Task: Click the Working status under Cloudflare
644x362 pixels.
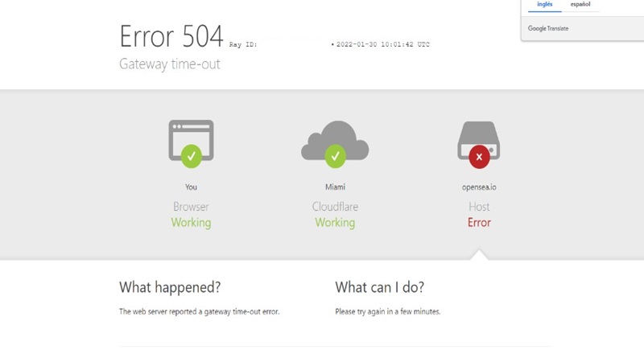Action: click(x=335, y=223)
